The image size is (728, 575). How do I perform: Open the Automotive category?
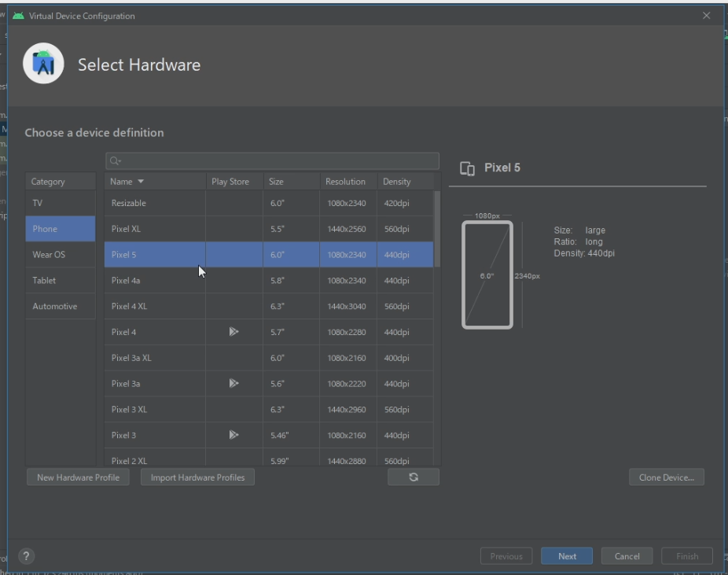pos(60,307)
